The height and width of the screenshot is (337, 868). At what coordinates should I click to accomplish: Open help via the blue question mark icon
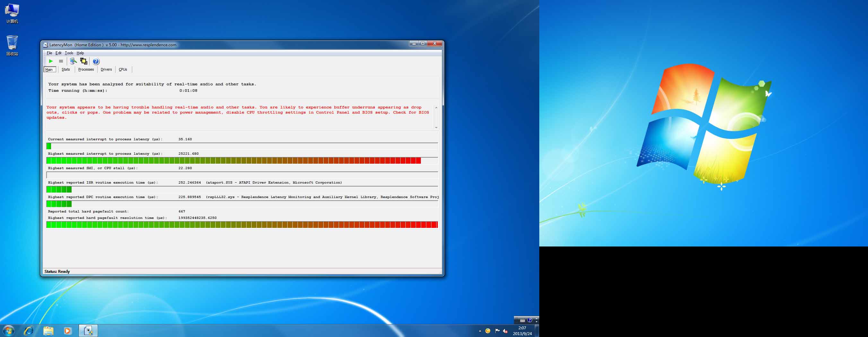pyautogui.click(x=96, y=61)
